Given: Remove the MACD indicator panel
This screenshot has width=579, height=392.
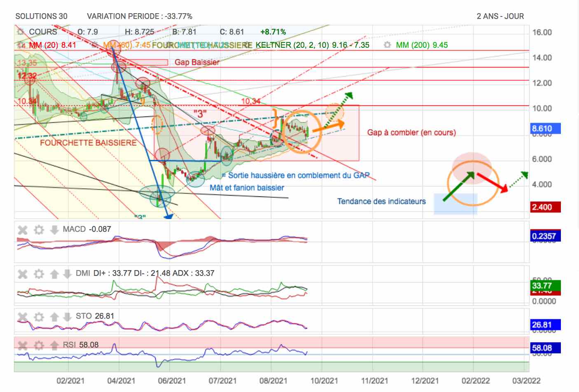Looking at the screenshot, I should (23, 230).
